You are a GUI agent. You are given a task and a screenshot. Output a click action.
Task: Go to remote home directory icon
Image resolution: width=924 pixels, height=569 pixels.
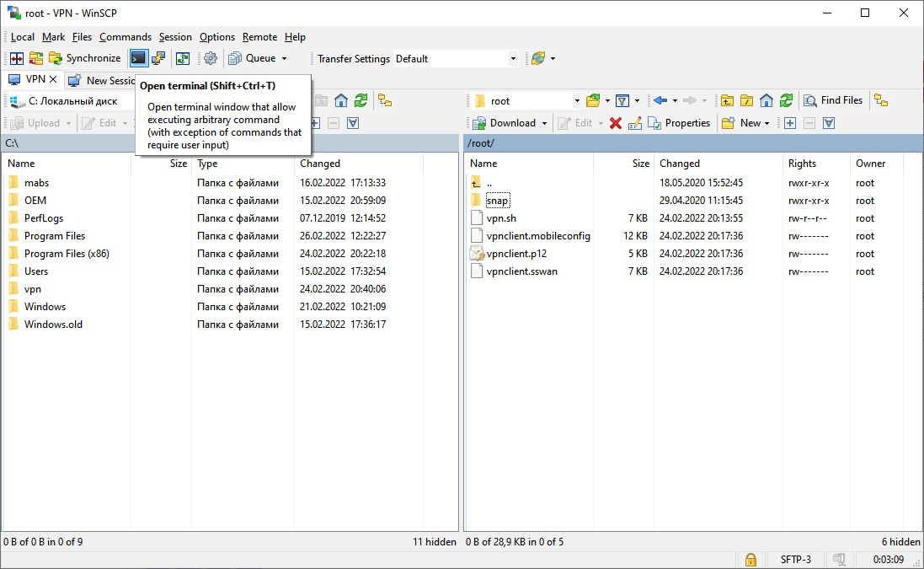766,101
